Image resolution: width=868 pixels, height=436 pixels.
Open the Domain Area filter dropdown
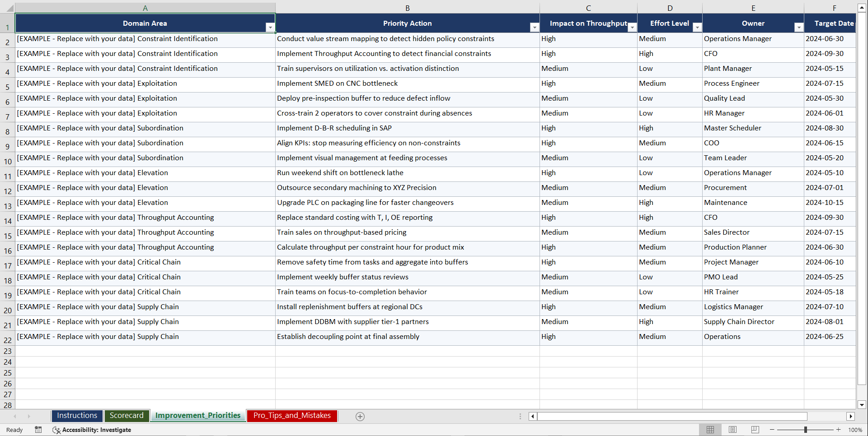270,28
